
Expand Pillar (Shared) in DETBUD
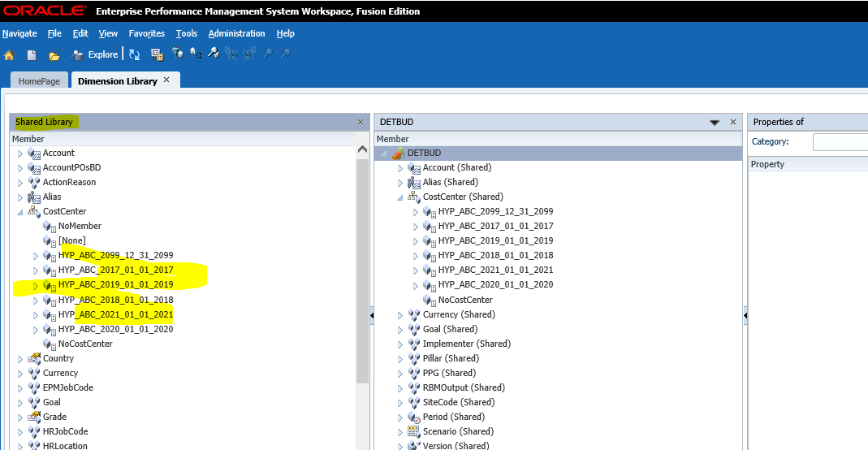pyautogui.click(x=399, y=359)
